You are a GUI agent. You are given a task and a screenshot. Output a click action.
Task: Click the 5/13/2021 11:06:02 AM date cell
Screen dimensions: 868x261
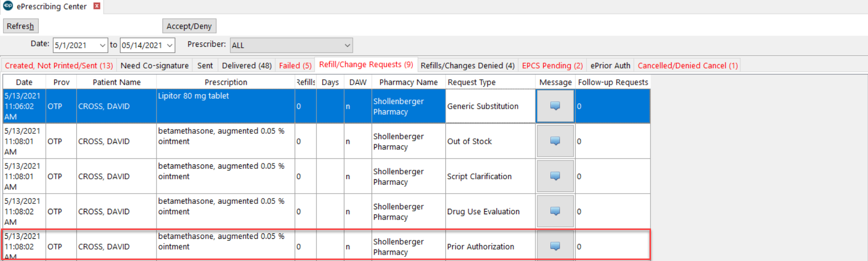click(x=24, y=106)
